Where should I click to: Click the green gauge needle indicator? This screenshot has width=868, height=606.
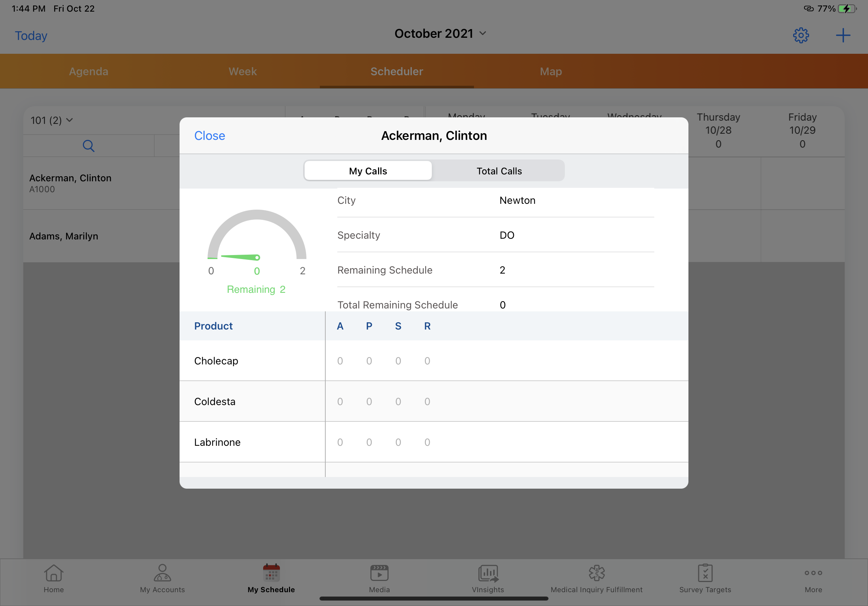240,257
